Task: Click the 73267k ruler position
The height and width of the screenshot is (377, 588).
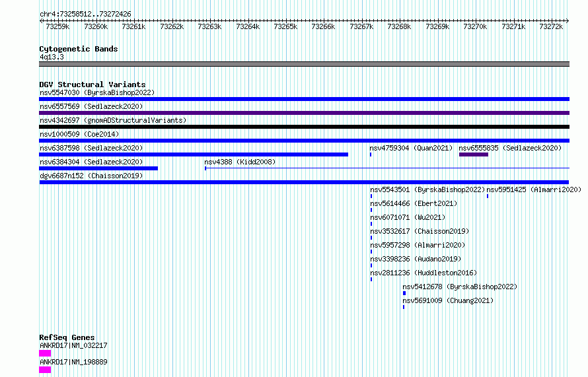Action: [361, 26]
